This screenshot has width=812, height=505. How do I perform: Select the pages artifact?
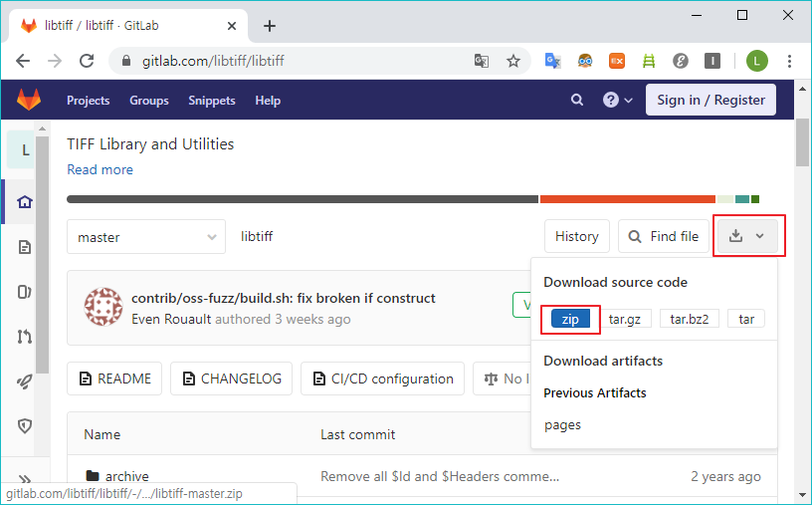pos(562,425)
